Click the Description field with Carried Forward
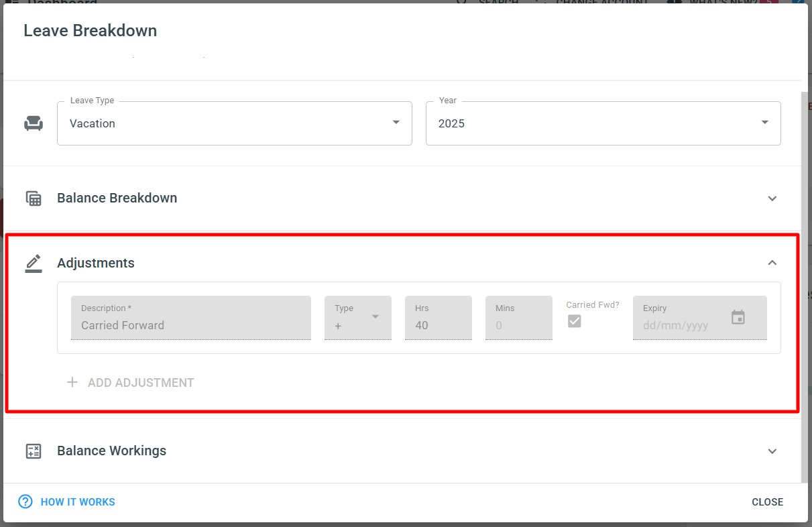The image size is (812, 527). [190, 325]
